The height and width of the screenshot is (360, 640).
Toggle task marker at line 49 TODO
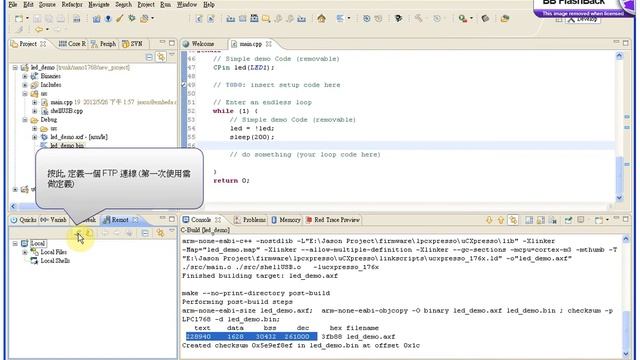tap(184, 85)
